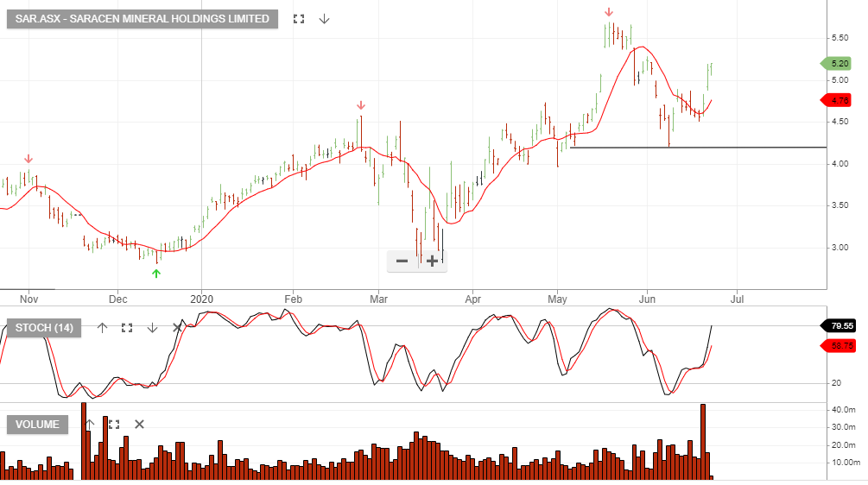The width and height of the screenshot is (868, 485).
Task: Click the Jul date axis label
Action: coord(737,299)
